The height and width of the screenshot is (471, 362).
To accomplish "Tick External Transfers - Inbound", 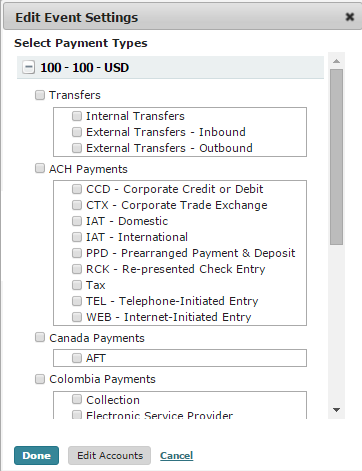I will (77, 132).
